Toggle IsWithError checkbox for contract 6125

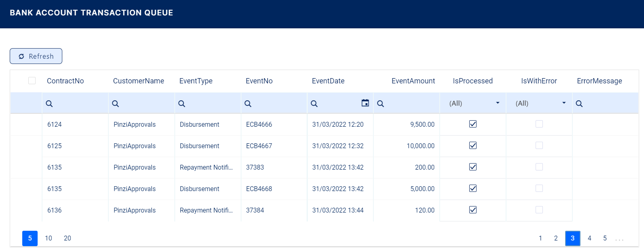coord(539,145)
